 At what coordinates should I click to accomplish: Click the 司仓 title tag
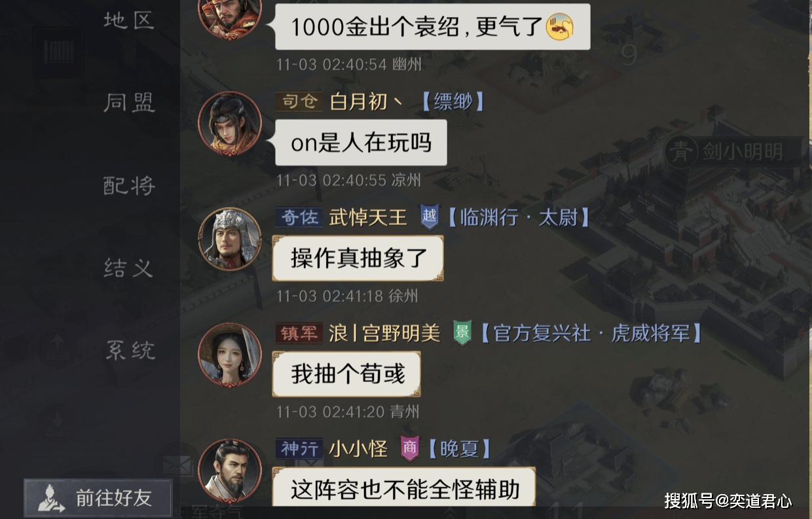click(x=299, y=102)
